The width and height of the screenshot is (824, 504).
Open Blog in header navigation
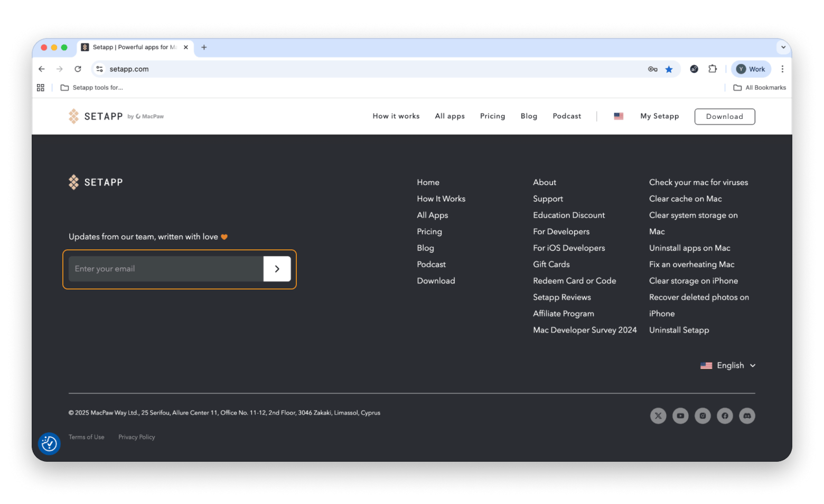(x=529, y=116)
